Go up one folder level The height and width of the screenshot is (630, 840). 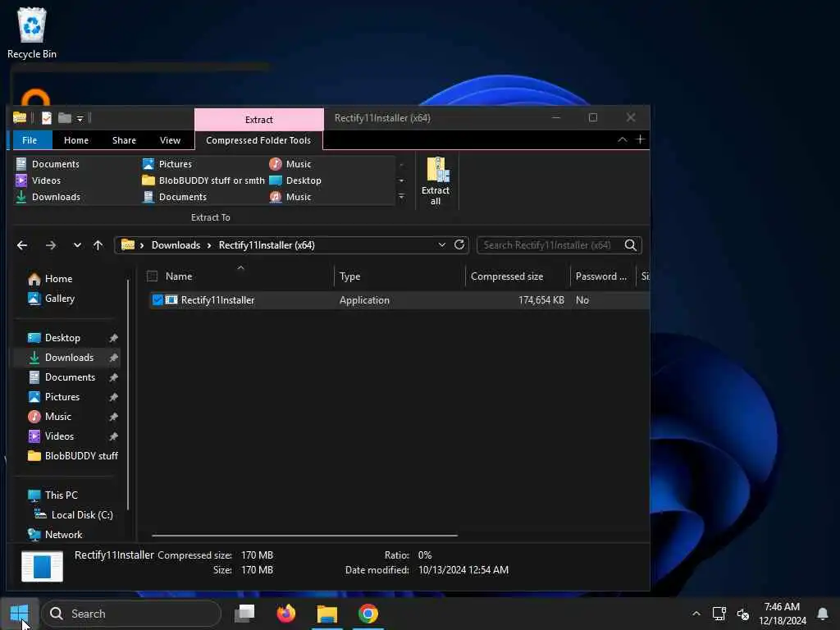click(98, 245)
